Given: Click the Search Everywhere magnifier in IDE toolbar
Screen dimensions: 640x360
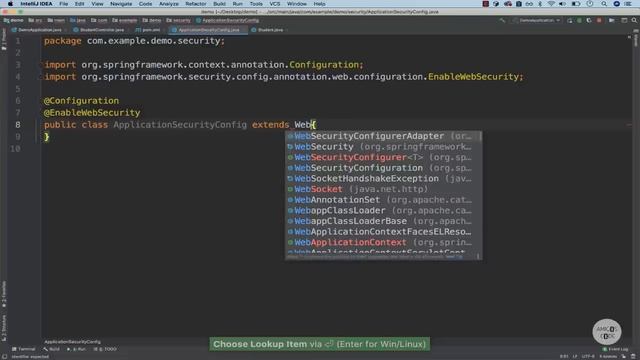Looking at the screenshot, I should (x=634, y=20).
